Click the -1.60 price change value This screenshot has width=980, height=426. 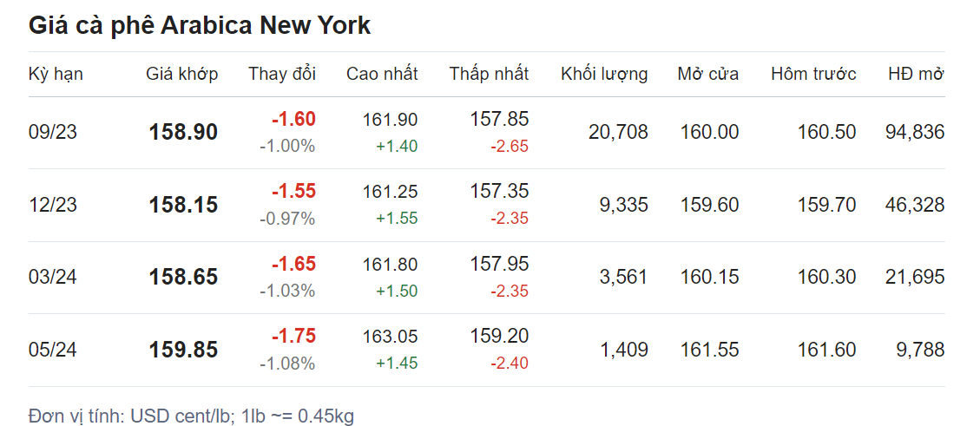pyautogui.click(x=293, y=120)
